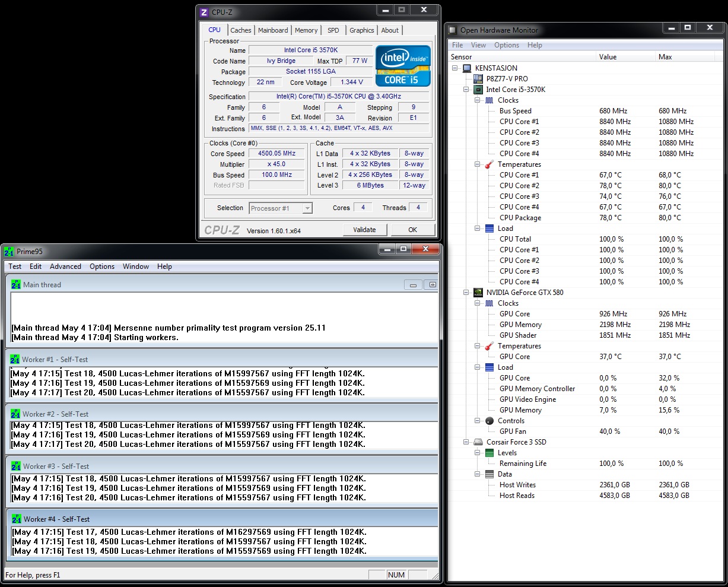Click the CPU Clocks category icon

(489, 100)
